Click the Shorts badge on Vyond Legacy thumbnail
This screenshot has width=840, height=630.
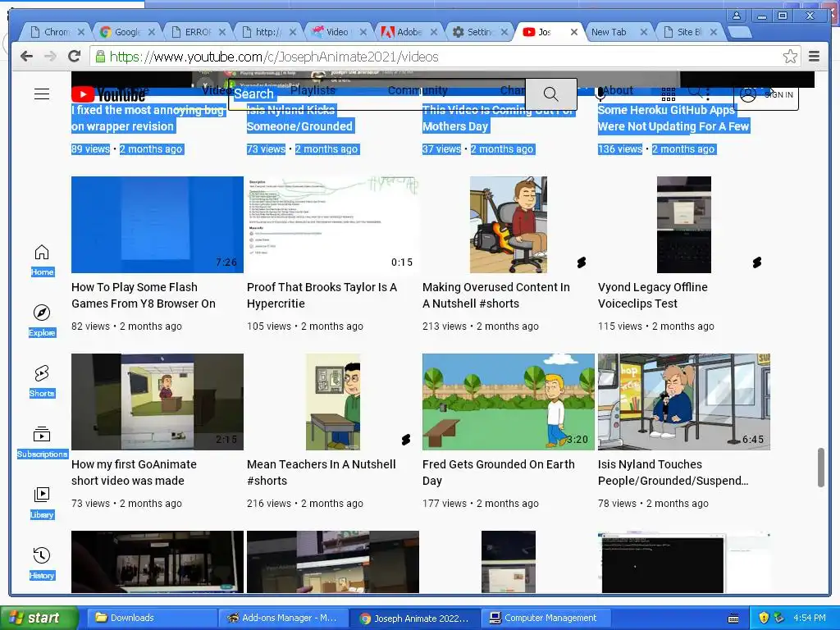(757, 262)
